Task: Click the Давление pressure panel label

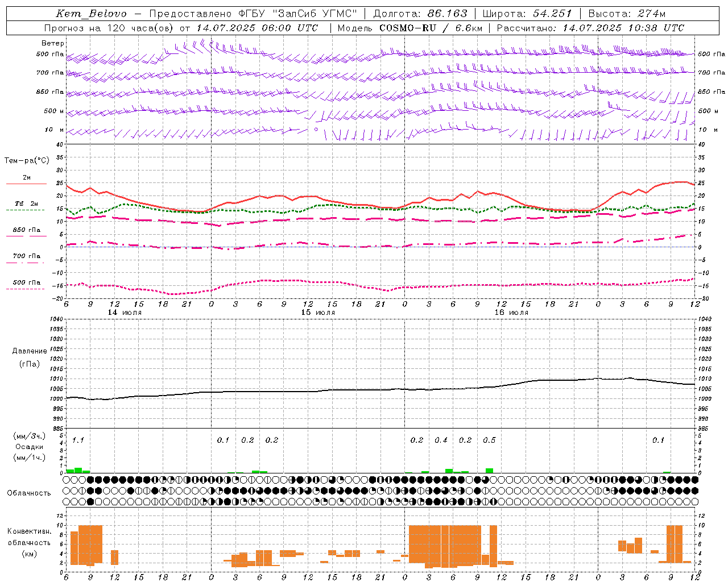Action: tap(30, 351)
